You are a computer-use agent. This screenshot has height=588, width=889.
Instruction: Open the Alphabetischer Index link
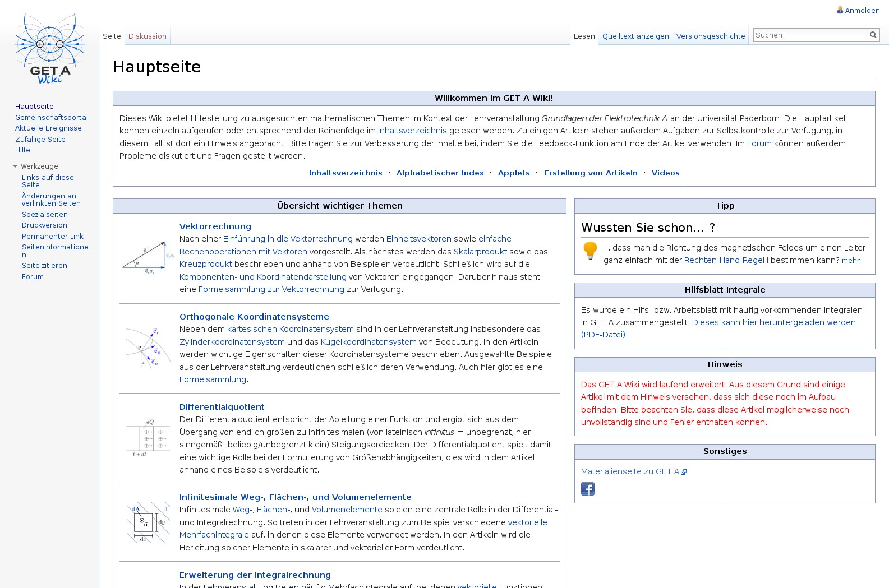point(440,173)
